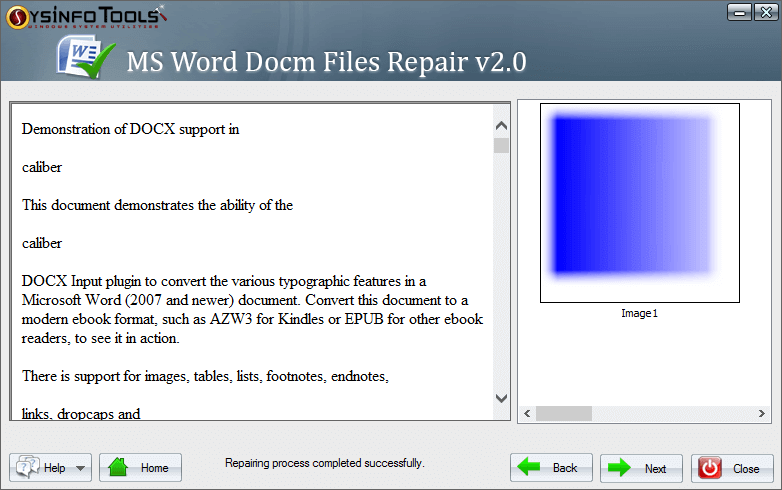
Task: Click the Help speech bubble icon
Action: (x=28, y=467)
